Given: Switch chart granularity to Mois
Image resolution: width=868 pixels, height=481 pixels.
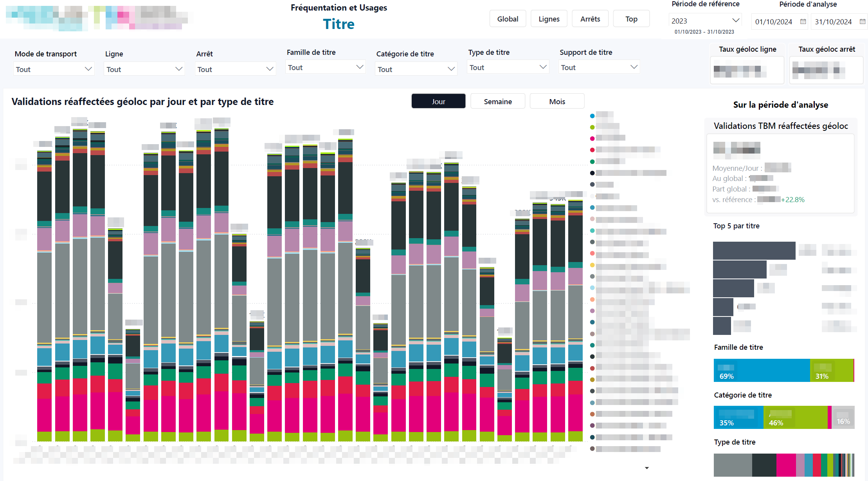Looking at the screenshot, I should (x=557, y=101).
